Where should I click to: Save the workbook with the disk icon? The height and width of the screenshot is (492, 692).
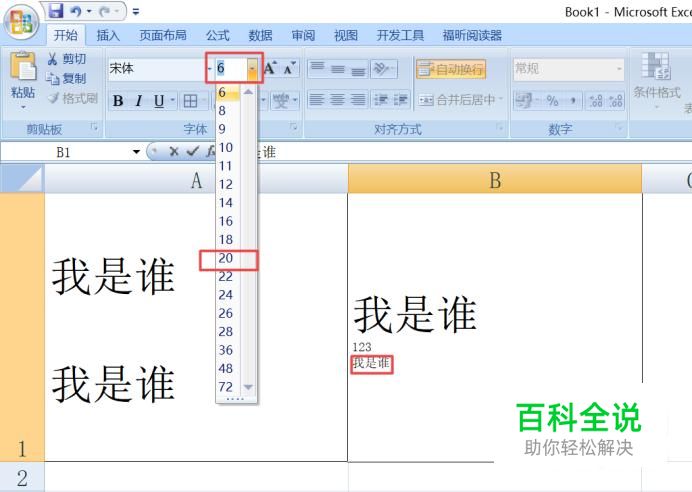tap(56, 11)
